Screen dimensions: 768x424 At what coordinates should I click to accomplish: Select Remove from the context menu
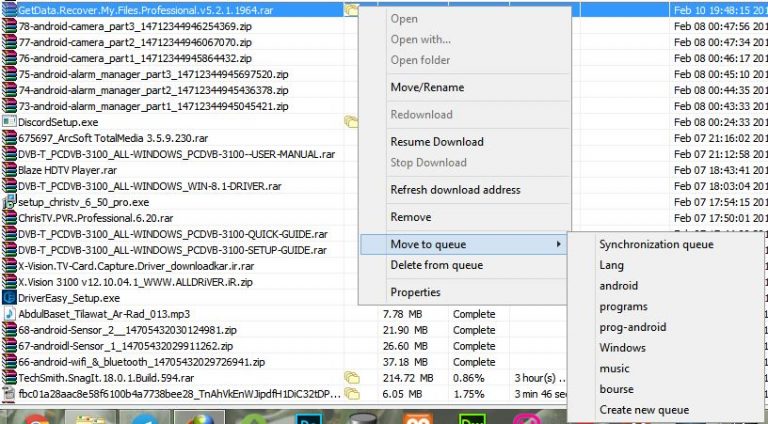pyautogui.click(x=411, y=217)
